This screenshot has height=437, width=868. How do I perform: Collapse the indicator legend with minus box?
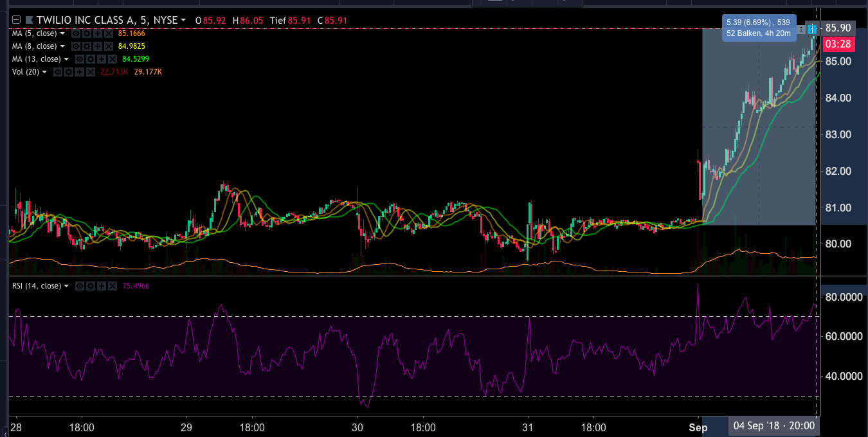(16, 21)
